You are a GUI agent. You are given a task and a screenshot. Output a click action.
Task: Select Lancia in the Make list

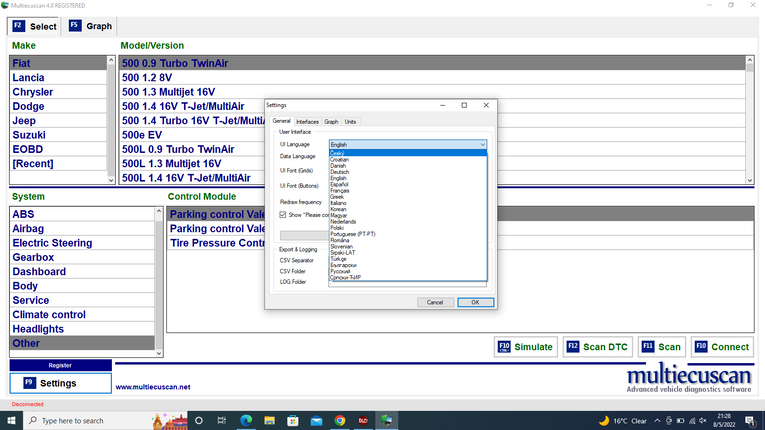click(x=28, y=77)
